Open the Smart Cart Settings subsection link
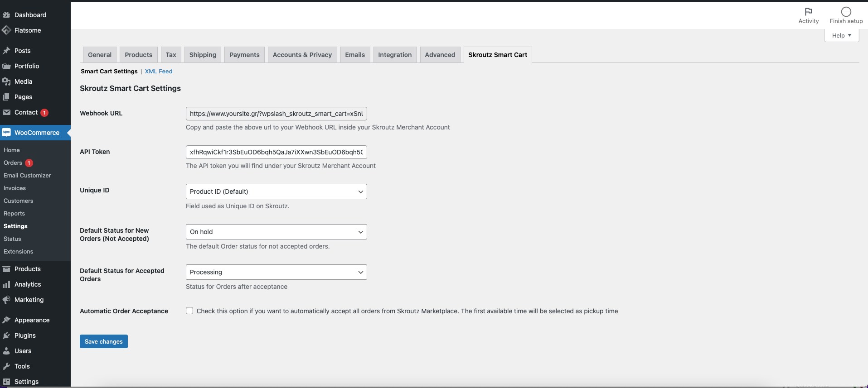The image size is (868, 388). [x=109, y=71]
